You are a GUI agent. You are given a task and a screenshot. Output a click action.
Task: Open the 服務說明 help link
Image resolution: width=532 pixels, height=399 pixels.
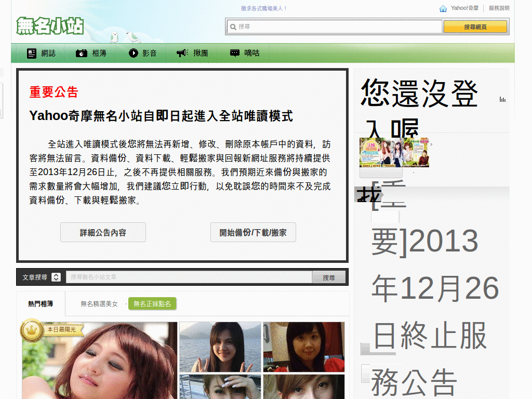pos(499,8)
